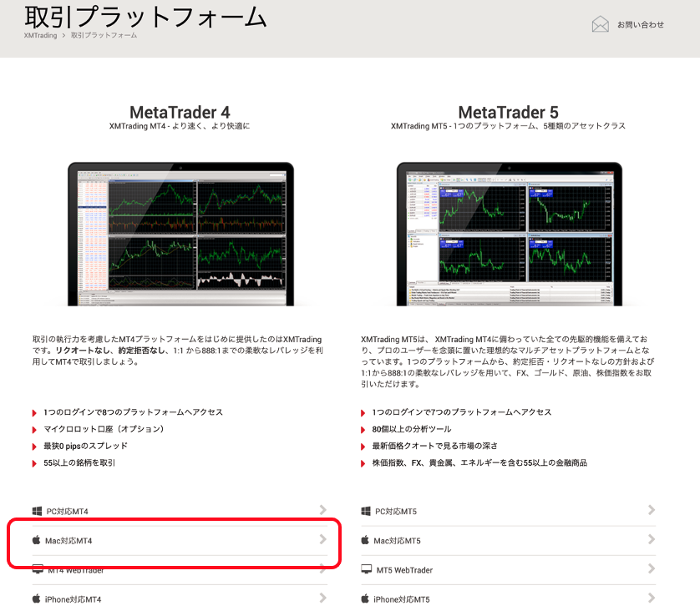This screenshot has height=611, width=700.
Task: Expand the Mac対応MT4 row chevron
Action: coord(323,539)
